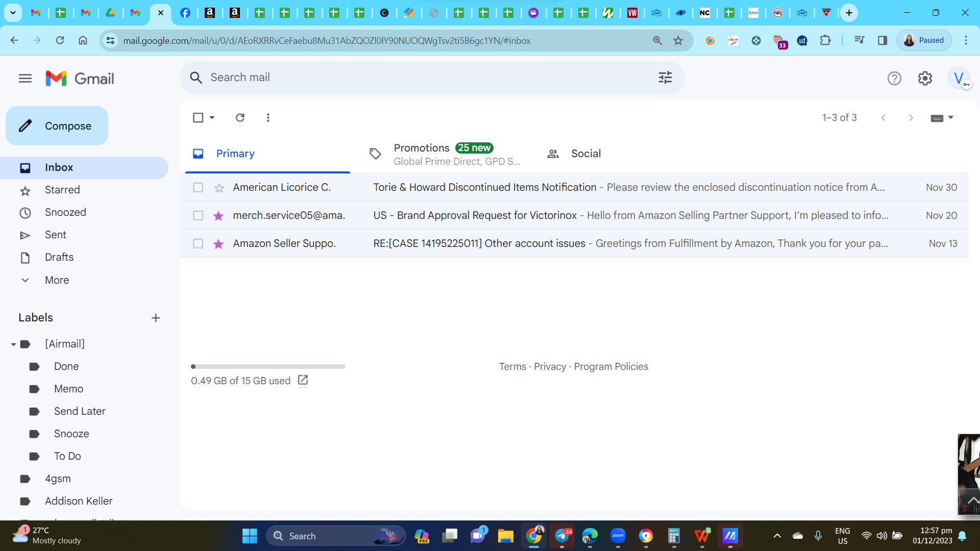Click the browser address bar URL
Image resolution: width=980 pixels, height=551 pixels.
point(327,41)
